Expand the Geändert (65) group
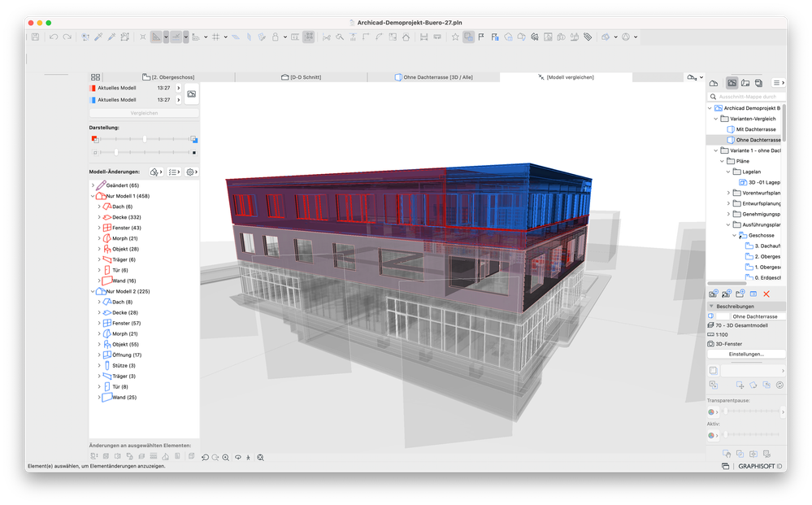This screenshot has height=505, width=812. tap(93, 185)
